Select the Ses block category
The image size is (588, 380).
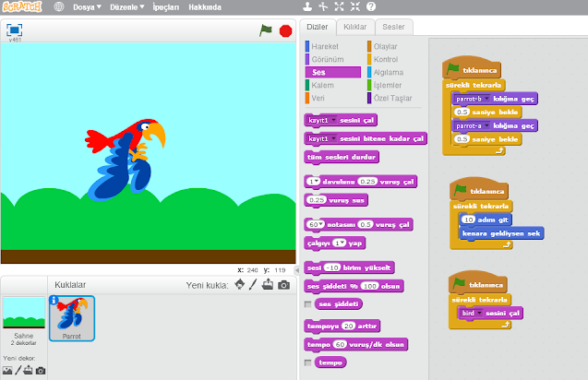click(333, 72)
